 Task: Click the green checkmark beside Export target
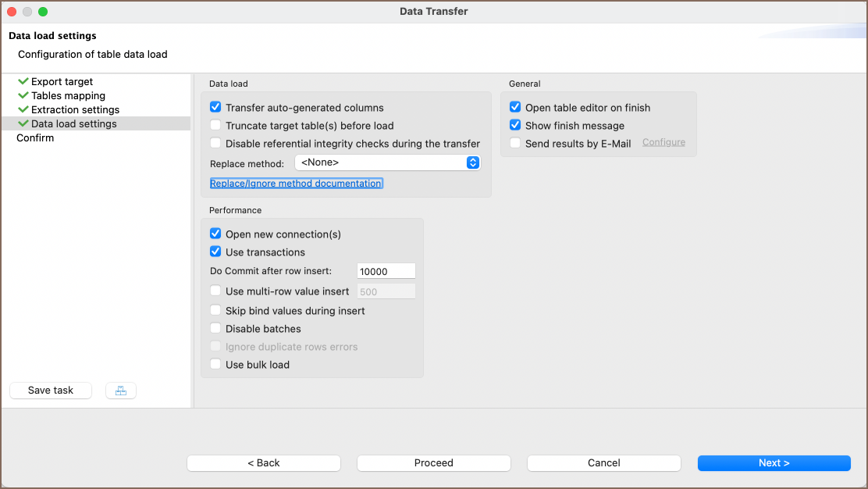click(23, 81)
